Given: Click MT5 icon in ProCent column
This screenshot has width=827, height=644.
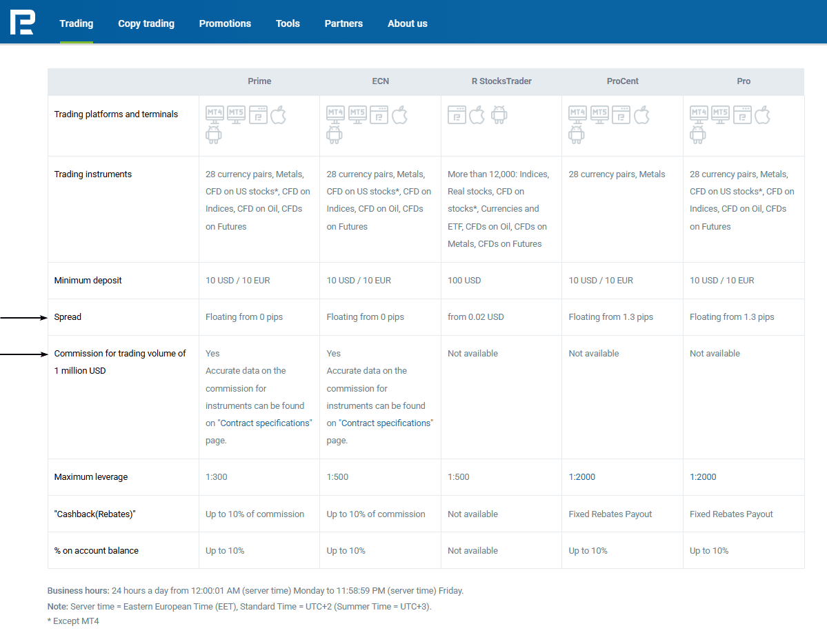Looking at the screenshot, I should (x=599, y=114).
